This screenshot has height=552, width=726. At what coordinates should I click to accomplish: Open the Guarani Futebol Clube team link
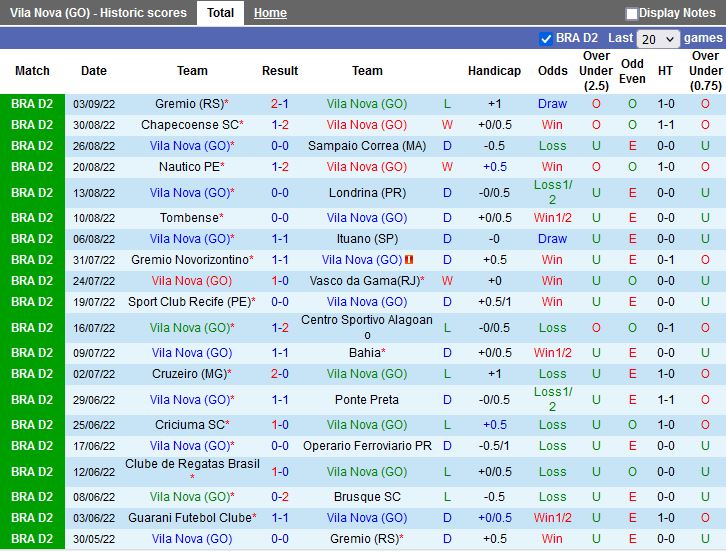click(x=188, y=518)
